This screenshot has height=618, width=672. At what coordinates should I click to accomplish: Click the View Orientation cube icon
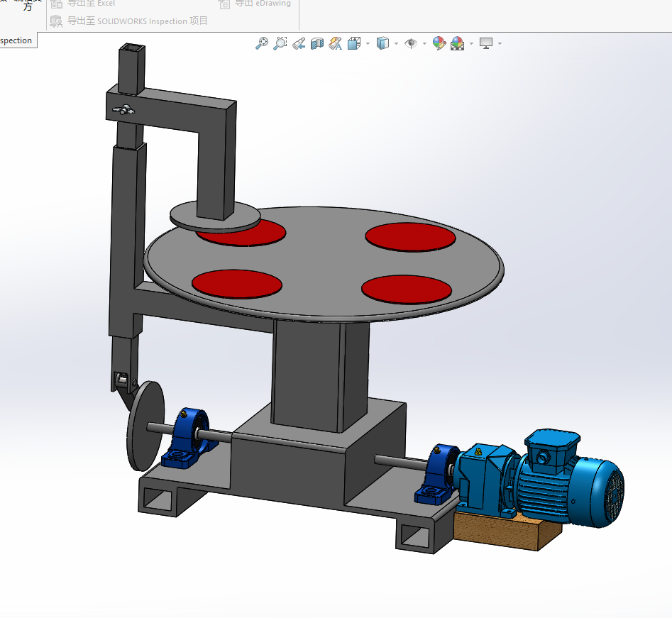[x=354, y=43]
